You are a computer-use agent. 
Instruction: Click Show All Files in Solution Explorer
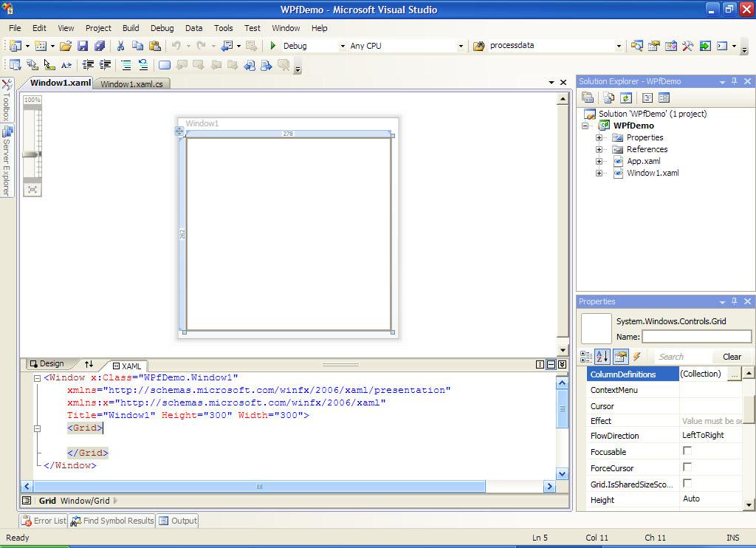(609, 98)
